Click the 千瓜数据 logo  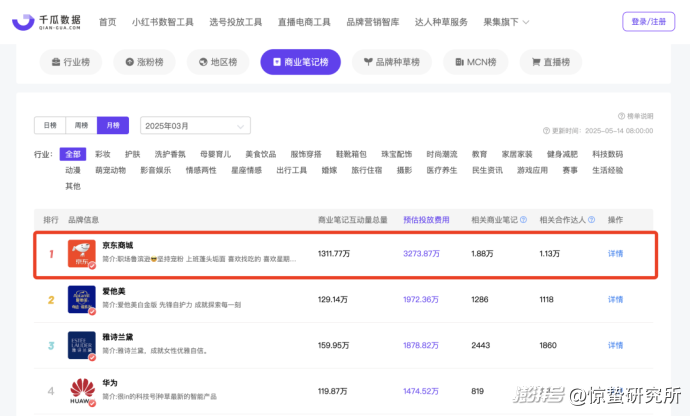click(x=46, y=22)
